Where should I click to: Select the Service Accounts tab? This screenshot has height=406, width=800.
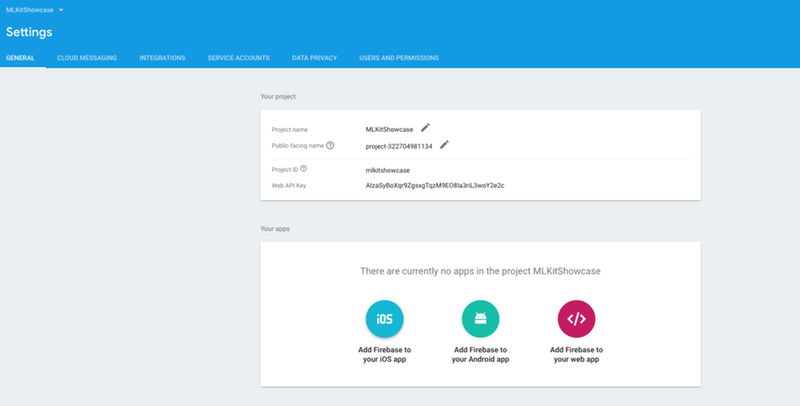tap(238, 58)
